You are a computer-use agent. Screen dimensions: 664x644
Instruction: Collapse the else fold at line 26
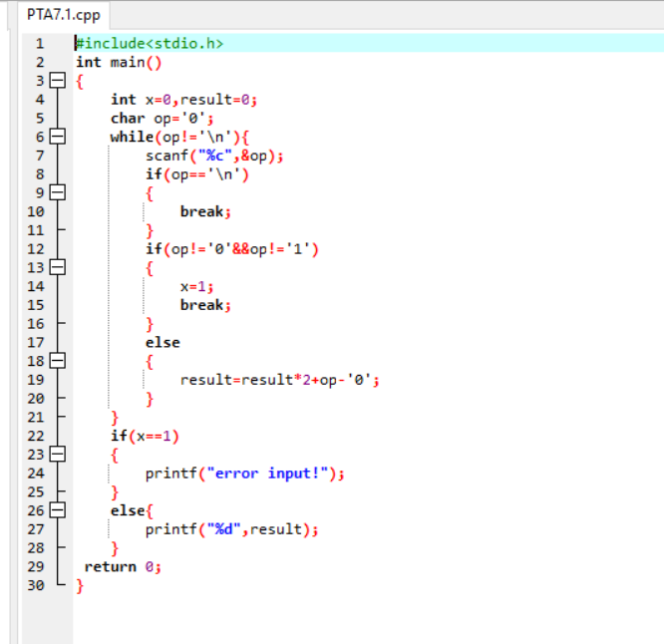click(58, 510)
